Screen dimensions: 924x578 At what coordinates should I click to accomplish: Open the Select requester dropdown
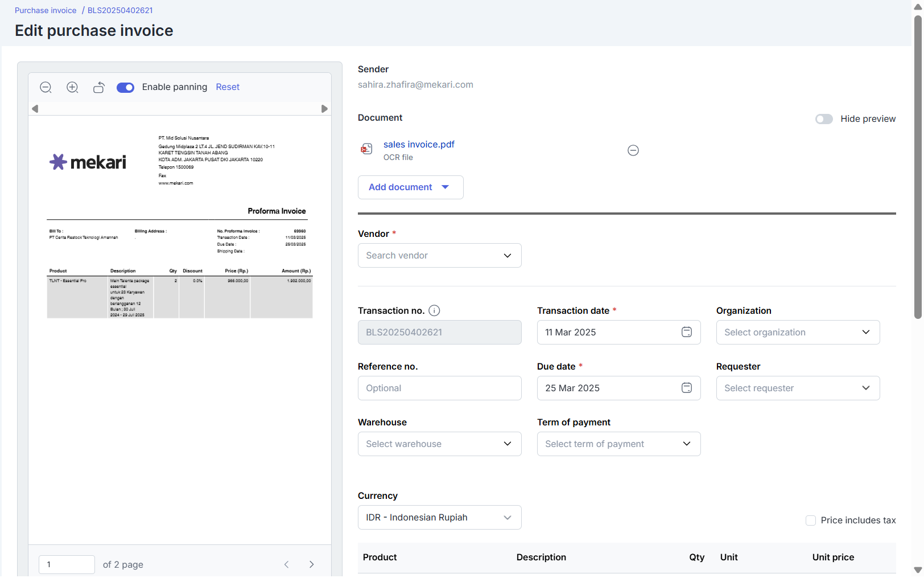[798, 388]
